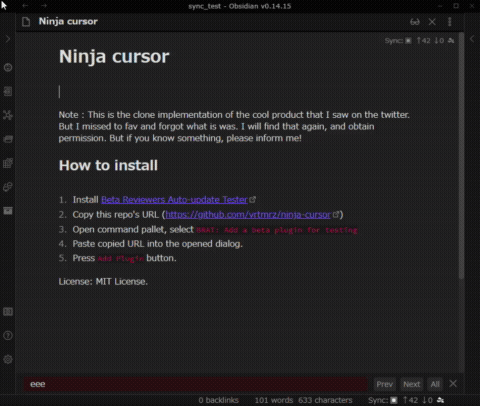Viewport: 480px width, 406px height.
Task: Close the Ninja cursor note pane
Action: coord(432,22)
